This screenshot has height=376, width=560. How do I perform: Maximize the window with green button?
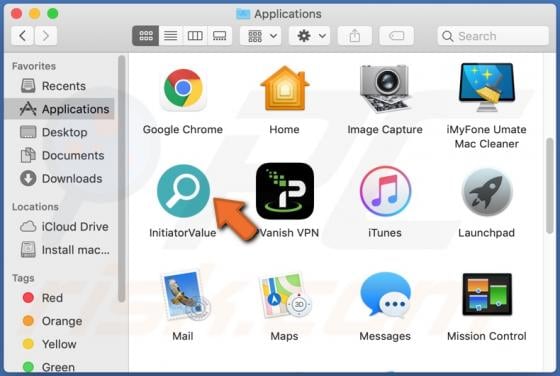point(53,14)
